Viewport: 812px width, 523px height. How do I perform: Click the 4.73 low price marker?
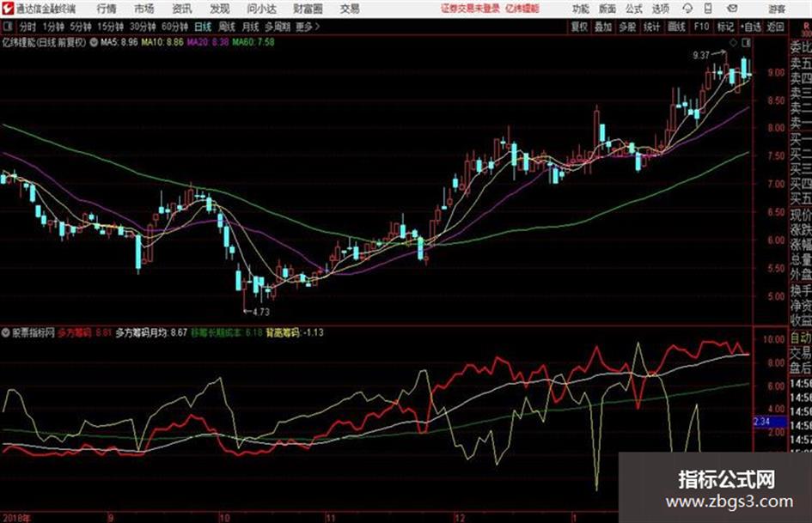point(260,312)
